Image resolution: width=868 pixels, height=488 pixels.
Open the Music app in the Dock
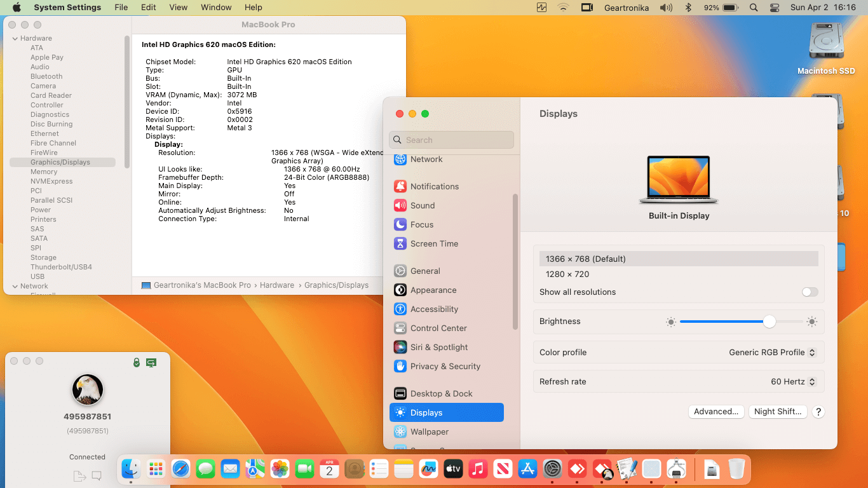click(x=478, y=469)
